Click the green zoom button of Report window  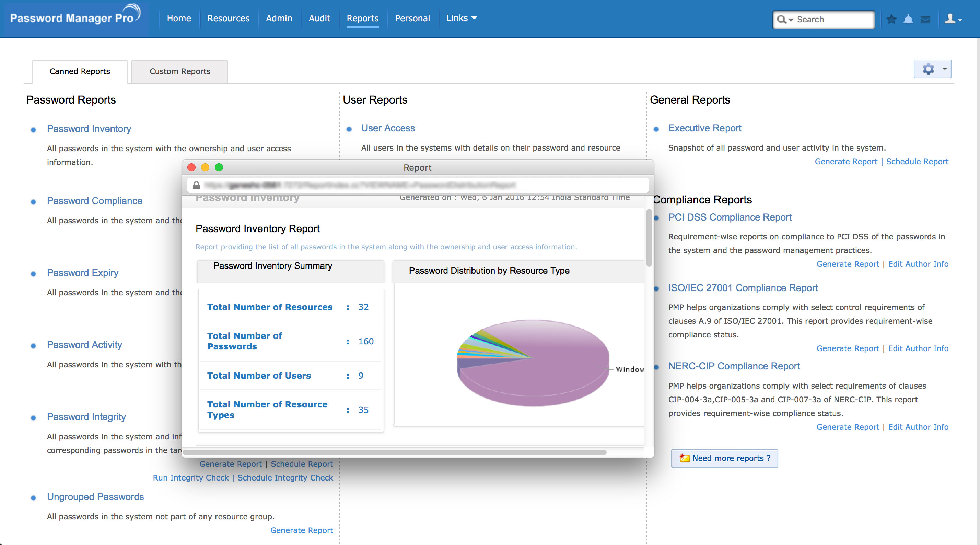[219, 167]
